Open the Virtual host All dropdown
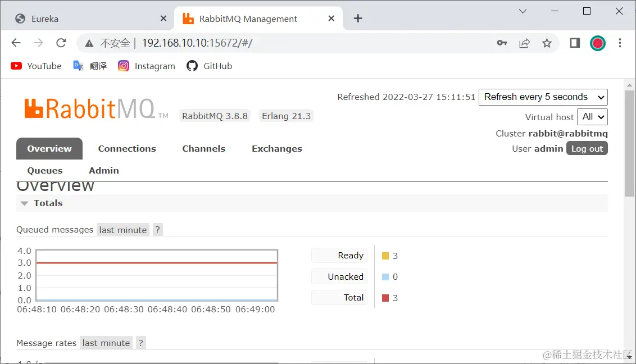Viewport: 636px width, 364px height. pyautogui.click(x=592, y=117)
